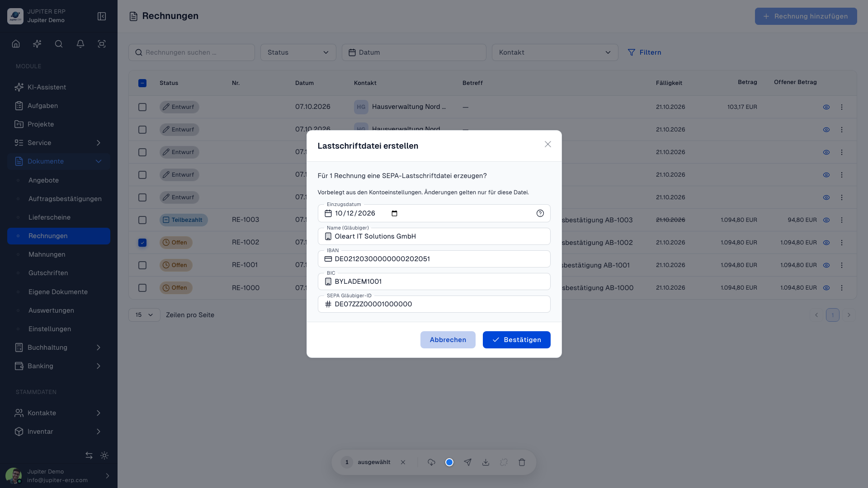Open the date picker calendar icon
868x488 pixels.
[x=394, y=213]
